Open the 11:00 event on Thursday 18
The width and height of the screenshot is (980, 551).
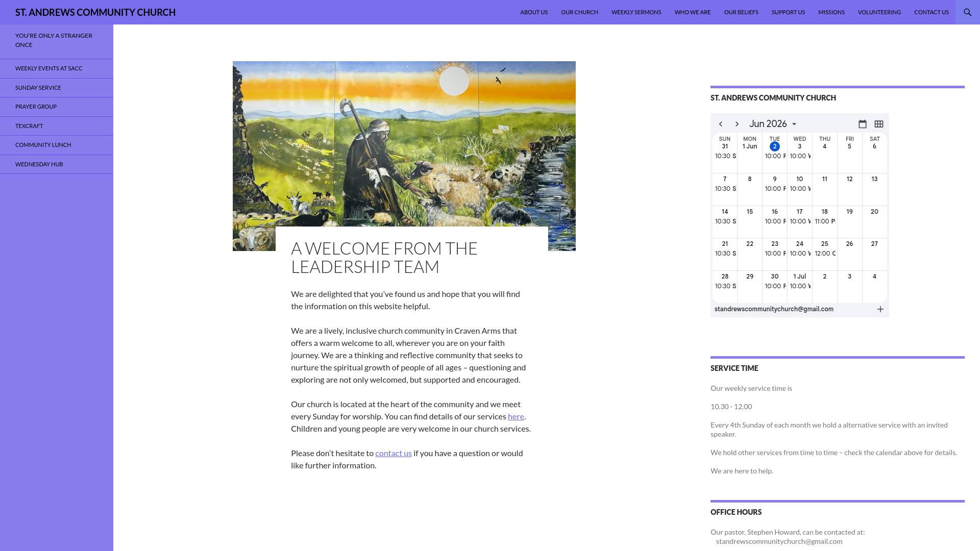(x=825, y=221)
